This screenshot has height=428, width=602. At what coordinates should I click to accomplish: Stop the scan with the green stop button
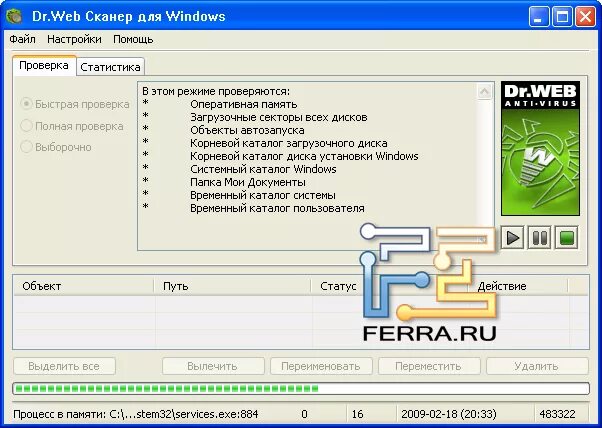(x=567, y=238)
